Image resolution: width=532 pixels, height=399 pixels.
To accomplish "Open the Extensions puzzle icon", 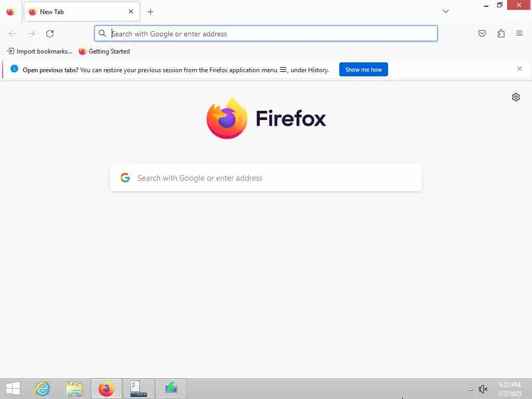I will [501, 33].
